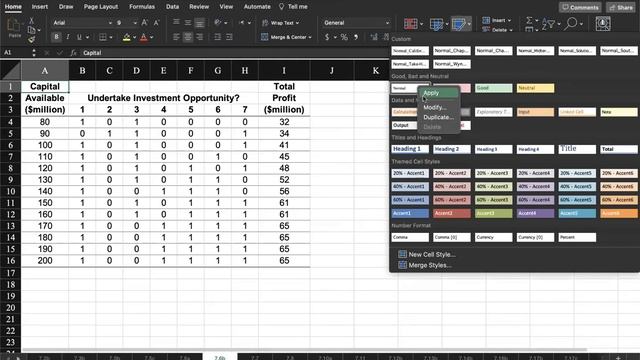Click the Bottom Align icon
Screen dimensions: 640x360
pos(200,23)
